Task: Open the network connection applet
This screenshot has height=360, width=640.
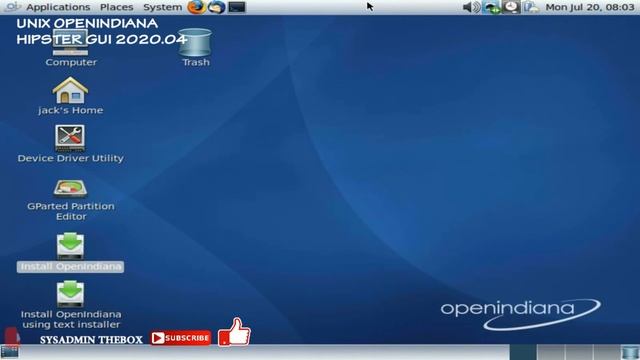Action: coord(491,7)
